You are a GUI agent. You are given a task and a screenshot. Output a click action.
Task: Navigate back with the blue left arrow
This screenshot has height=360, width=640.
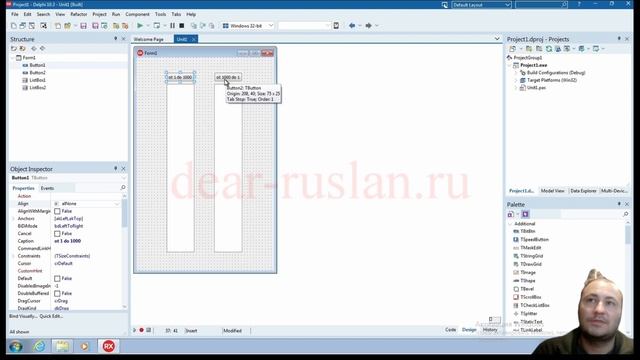[352, 26]
